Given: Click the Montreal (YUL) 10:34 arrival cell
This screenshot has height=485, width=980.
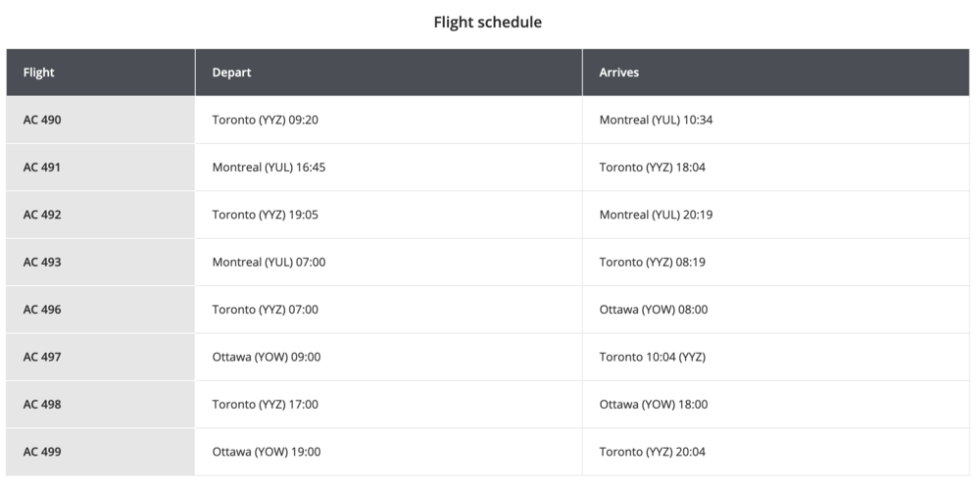Looking at the screenshot, I should [656, 120].
